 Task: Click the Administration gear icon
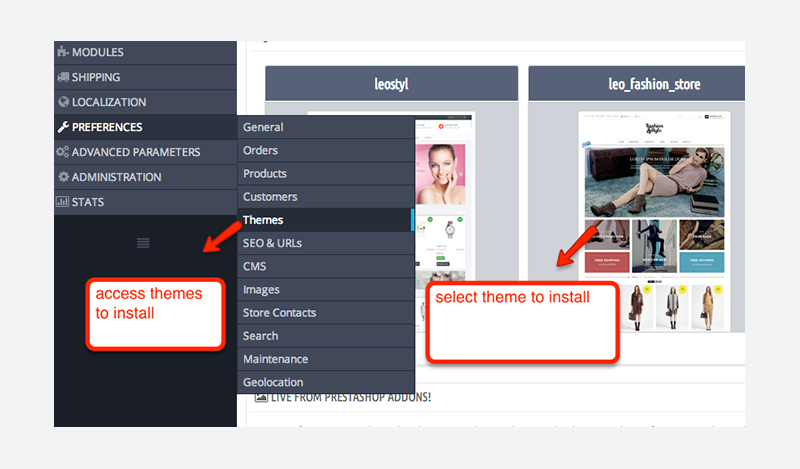pos(63,177)
